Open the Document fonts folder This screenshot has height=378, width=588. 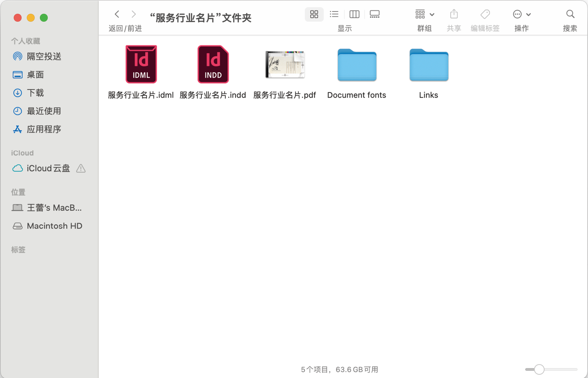coord(357,65)
